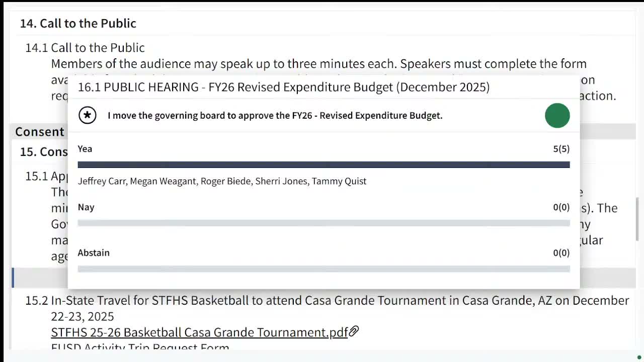The image size is (644, 362).
Task: Click voter name 'Jeffrey Carr'
Action: [102, 181]
